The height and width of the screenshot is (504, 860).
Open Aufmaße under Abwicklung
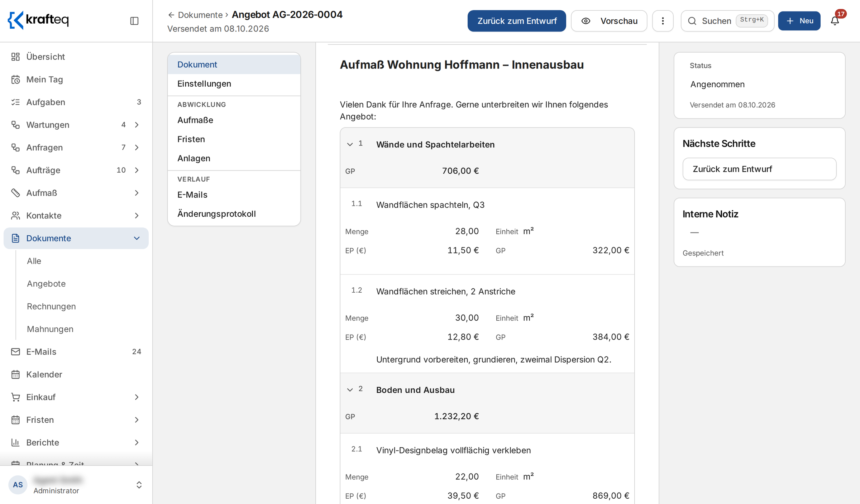[x=234, y=120]
